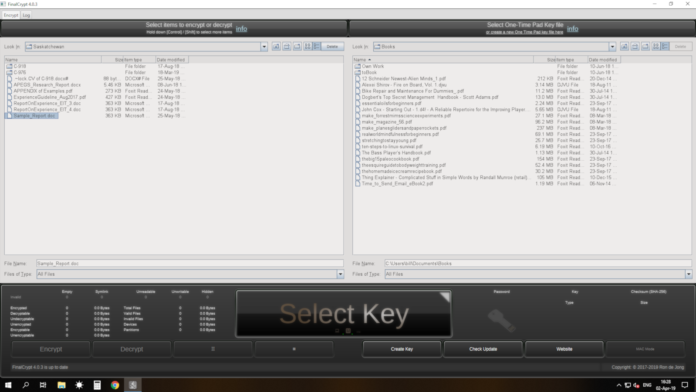Screen dimensions: 696x392
Task: Click the Stop button
Action: coord(294,349)
